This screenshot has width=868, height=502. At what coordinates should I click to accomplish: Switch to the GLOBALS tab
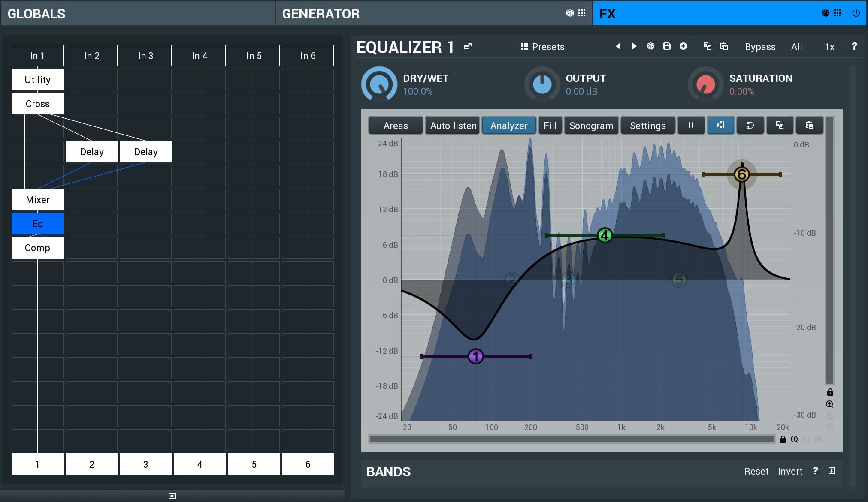[137, 14]
